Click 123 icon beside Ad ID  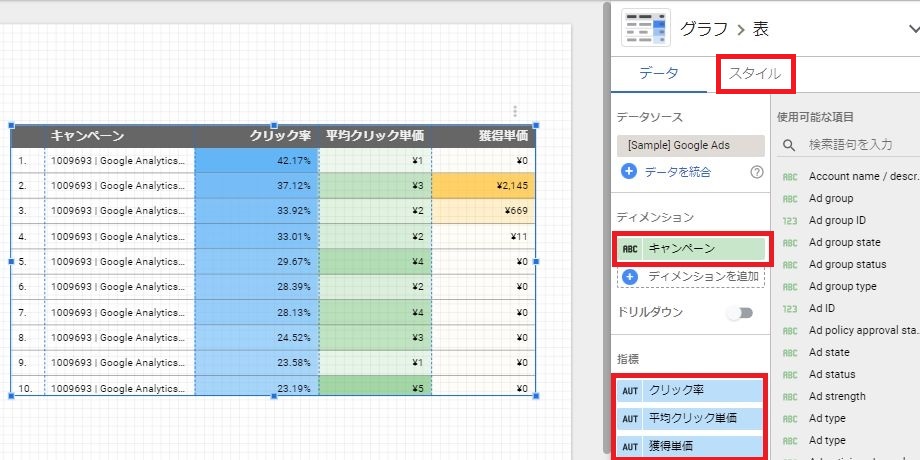point(790,309)
